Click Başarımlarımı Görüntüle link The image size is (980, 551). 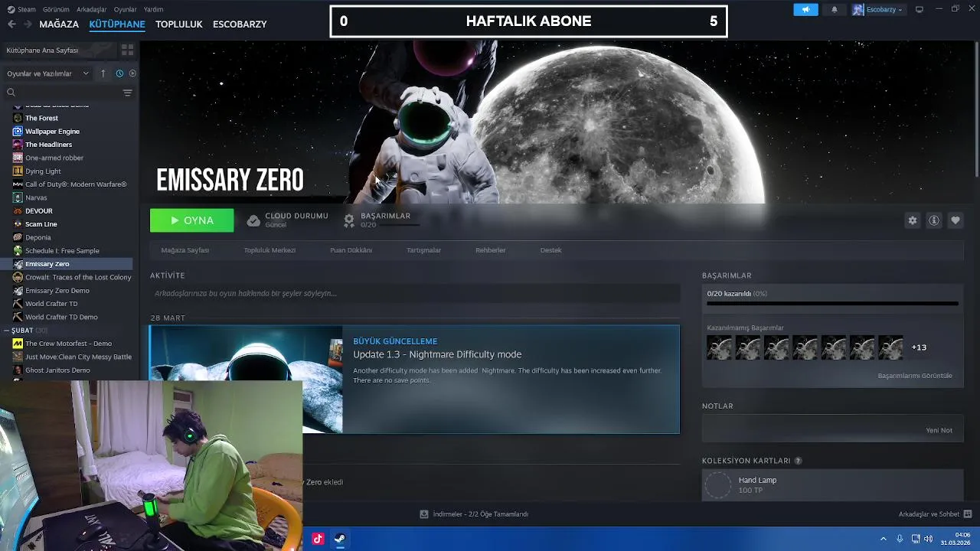915,376
